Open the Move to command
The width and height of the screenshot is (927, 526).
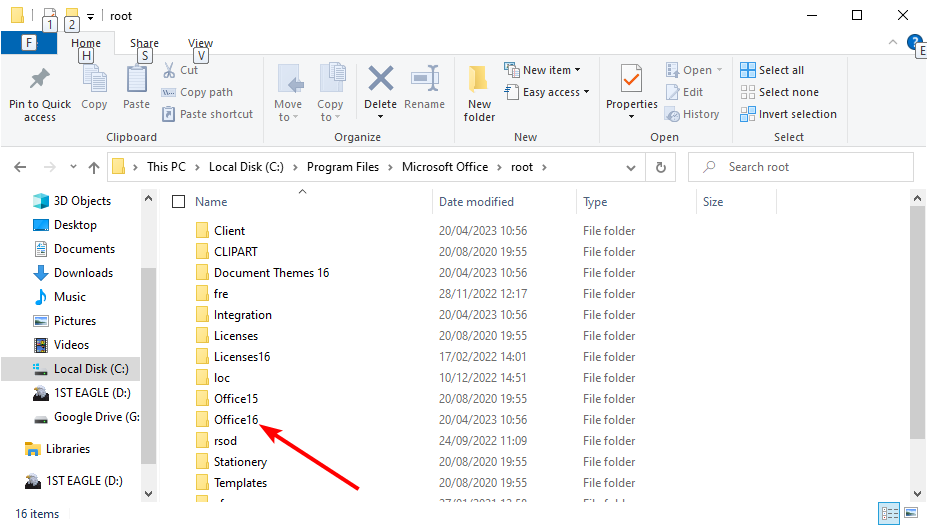(x=288, y=93)
